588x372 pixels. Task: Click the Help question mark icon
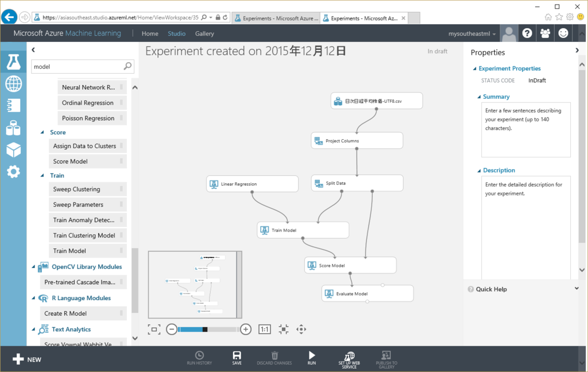point(527,33)
